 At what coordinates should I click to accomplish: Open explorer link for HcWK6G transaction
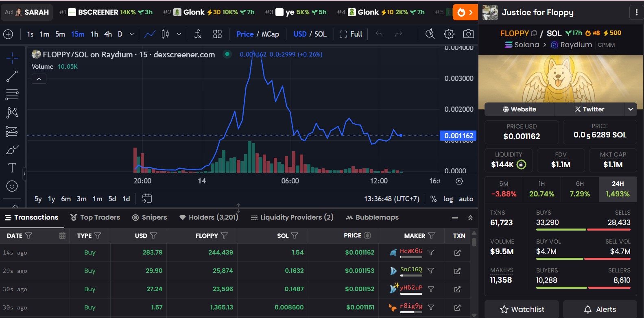pyautogui.click(x=458, y=253)
